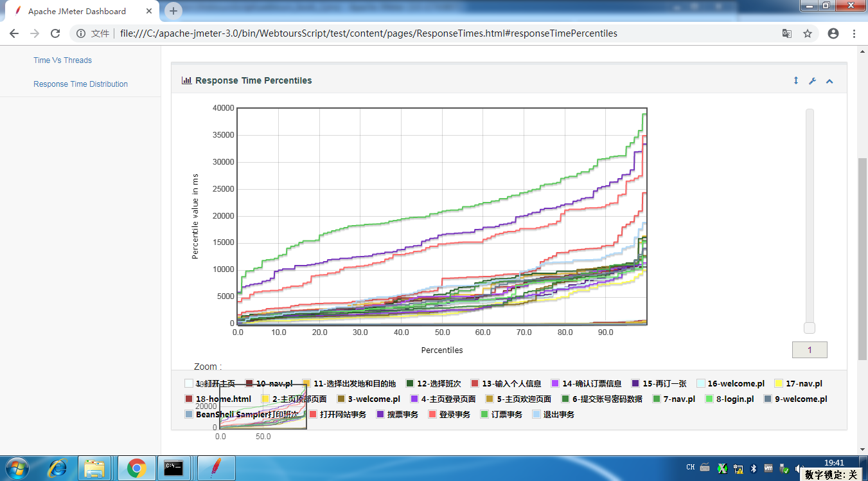Open the network warning tray icon
The image size is (868, 481).
pyautogui.click(x=739, y=468)
